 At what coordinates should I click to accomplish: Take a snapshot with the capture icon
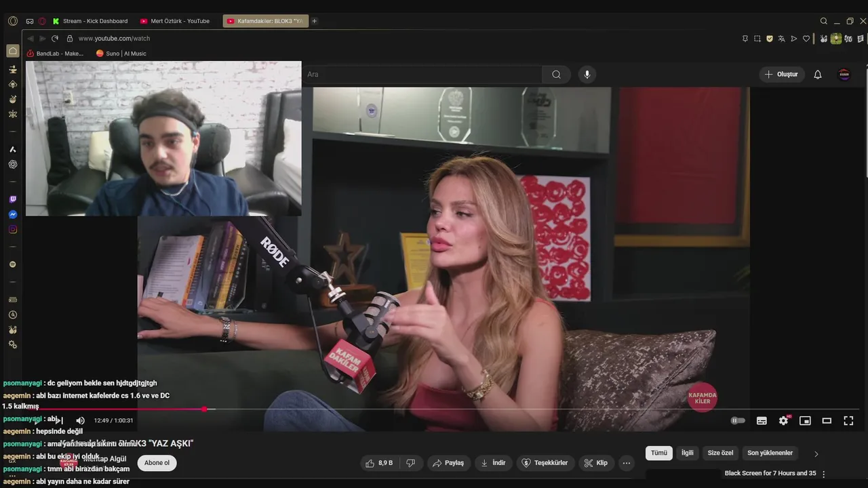pyautogui.click(x=757, y=39)
